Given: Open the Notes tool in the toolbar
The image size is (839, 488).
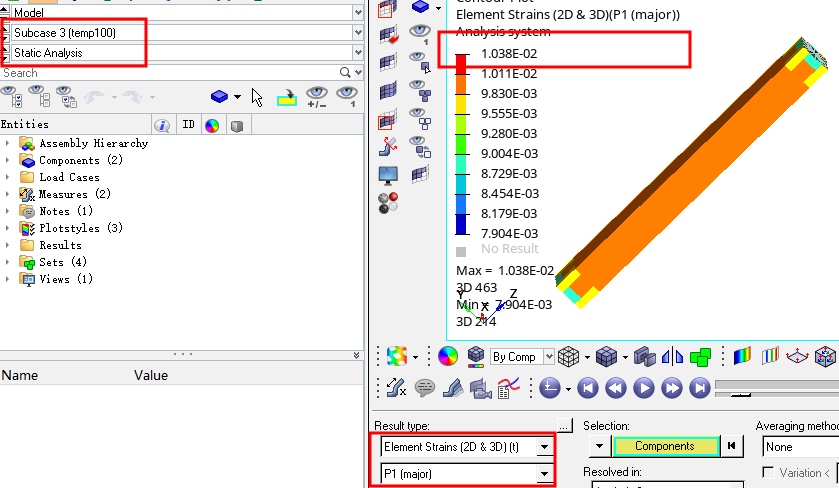Looking at the screenshot, I should [x=424, y=387].
